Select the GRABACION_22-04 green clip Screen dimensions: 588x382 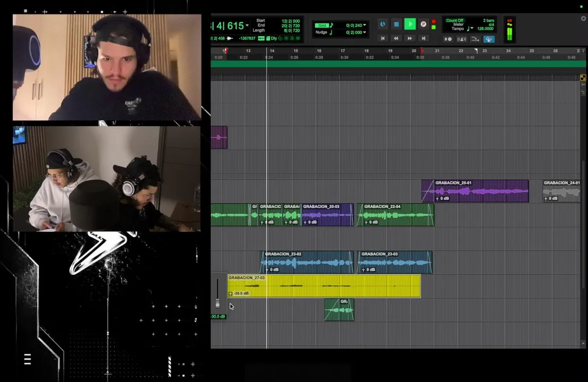pyautogui.click(x=395, y=215)
